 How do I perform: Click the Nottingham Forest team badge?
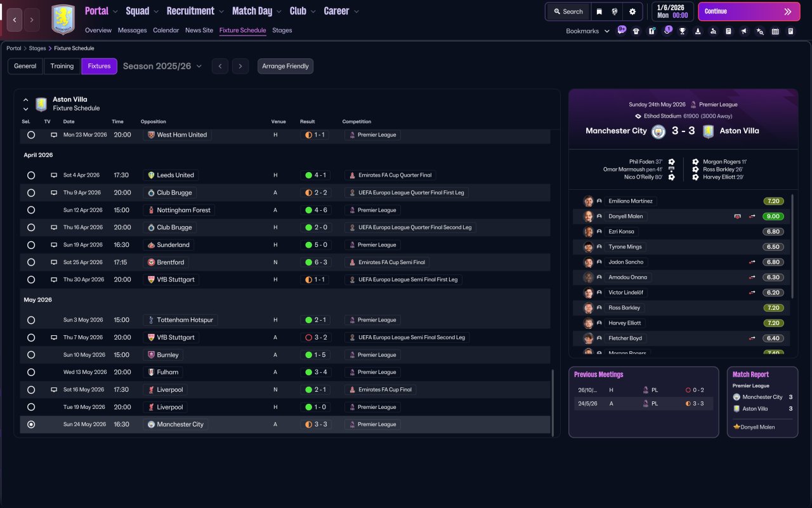coord(151,210)
